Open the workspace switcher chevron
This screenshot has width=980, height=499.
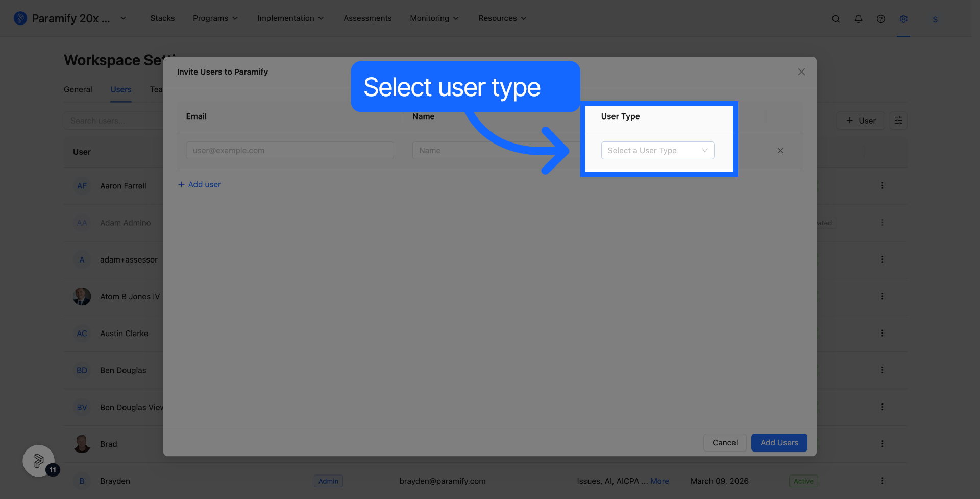coord(123,18)
